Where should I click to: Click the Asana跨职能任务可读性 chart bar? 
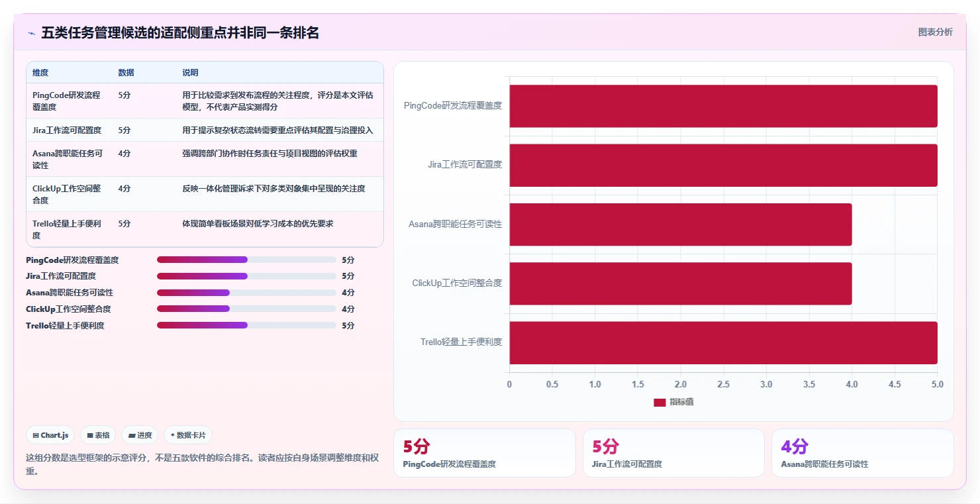pyautogui.click(x=681, y=224)
